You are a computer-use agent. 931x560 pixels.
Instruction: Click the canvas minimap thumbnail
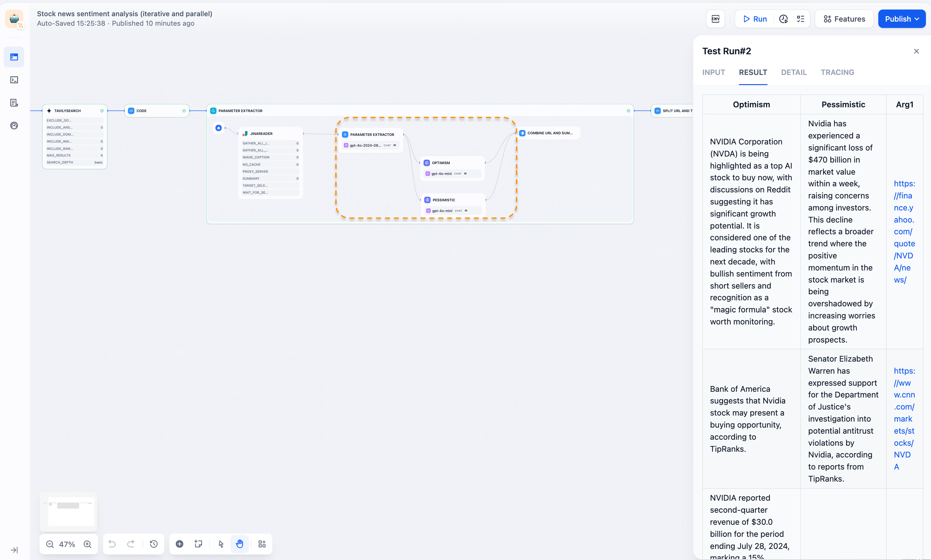pos(68,511)
